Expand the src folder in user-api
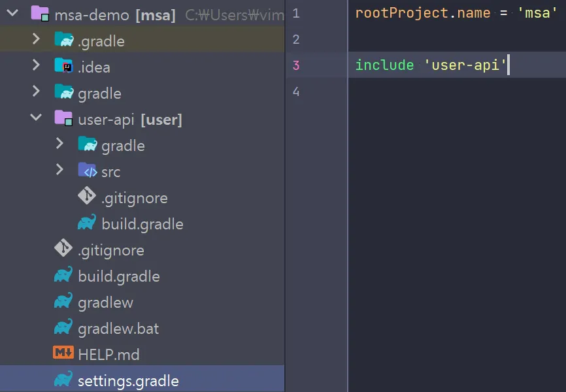Viewport: 566px width, 392px height. tap(60, 171)
